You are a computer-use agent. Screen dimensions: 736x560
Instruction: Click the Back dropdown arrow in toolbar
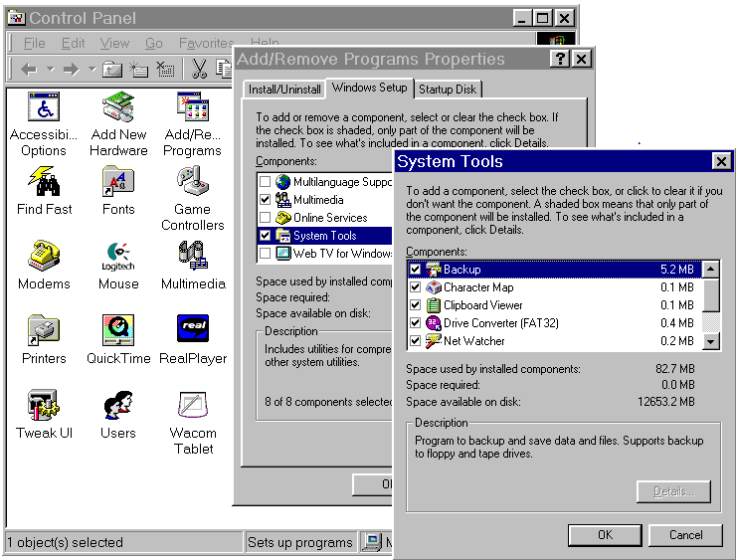point(50,70)
